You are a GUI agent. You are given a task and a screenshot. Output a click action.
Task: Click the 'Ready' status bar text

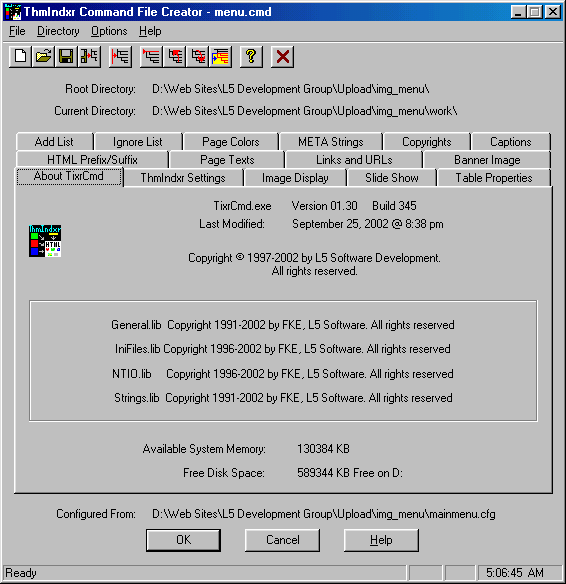tap(21, 573)
